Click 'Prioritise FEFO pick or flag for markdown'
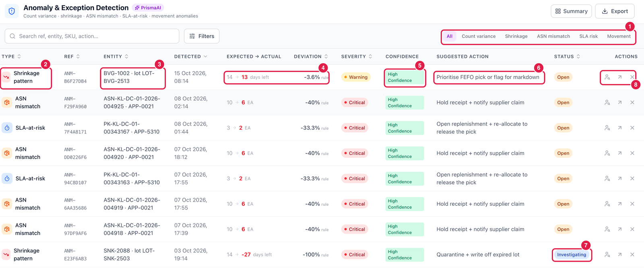644x273 pixels. (x=488, y=77)
